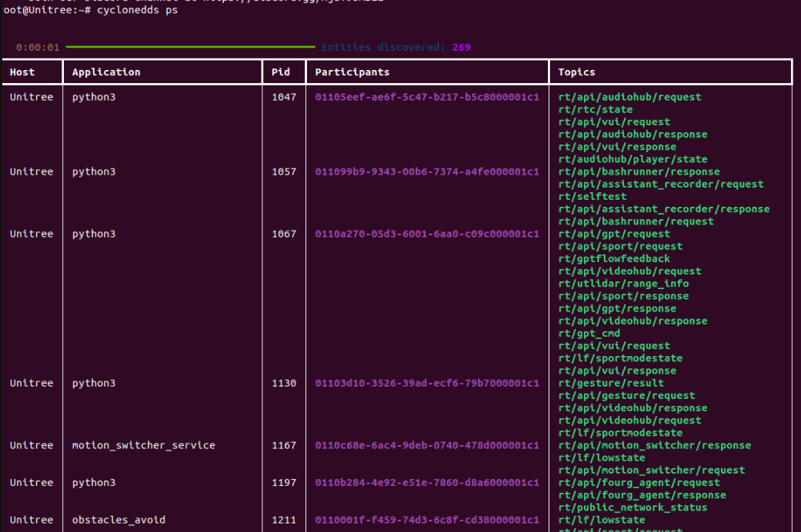Click topic rt/utlidar/range_info
Viewport: 801px width, 532px height.
pyautogui.click(x=623, y=284)
